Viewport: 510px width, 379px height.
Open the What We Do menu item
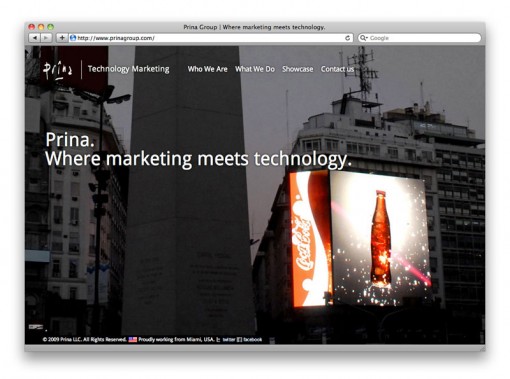[x=255, y=69]
